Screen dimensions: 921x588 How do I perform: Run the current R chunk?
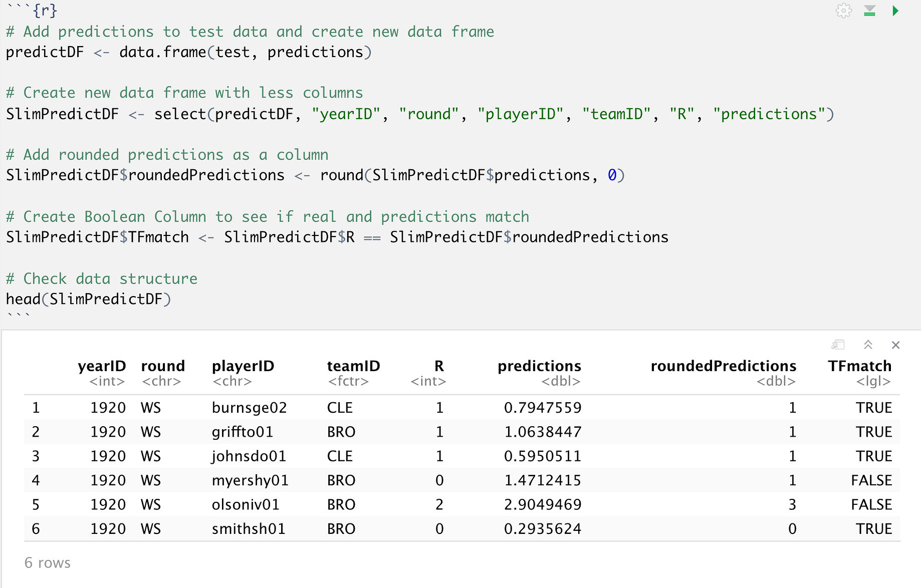tap(896, 11)
